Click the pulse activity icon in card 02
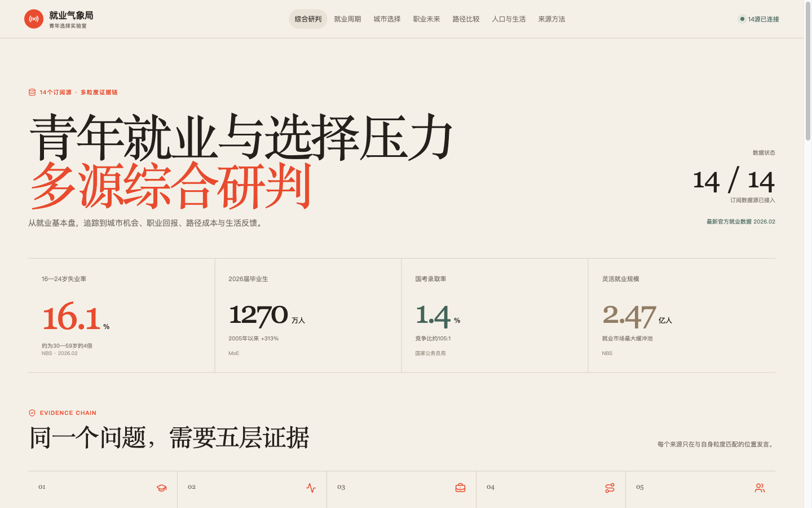This screenshot has height=508, width=812. pos(311,488)
